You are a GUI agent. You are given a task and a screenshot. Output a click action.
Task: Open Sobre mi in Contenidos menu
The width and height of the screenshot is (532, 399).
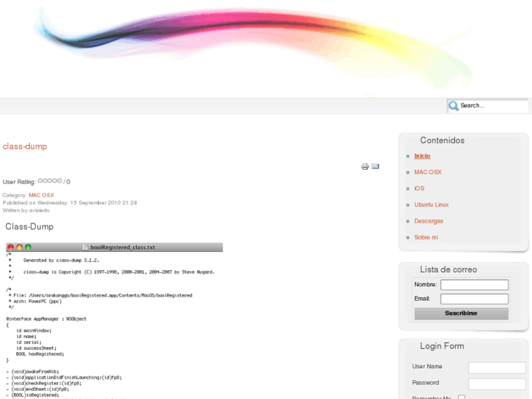point(426,237)
